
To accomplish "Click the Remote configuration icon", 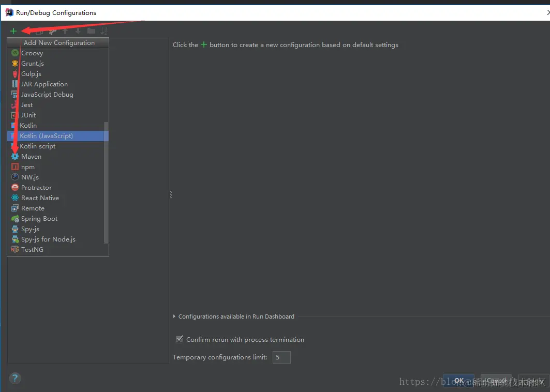I will pyautogui.click(x=14, y=208).
